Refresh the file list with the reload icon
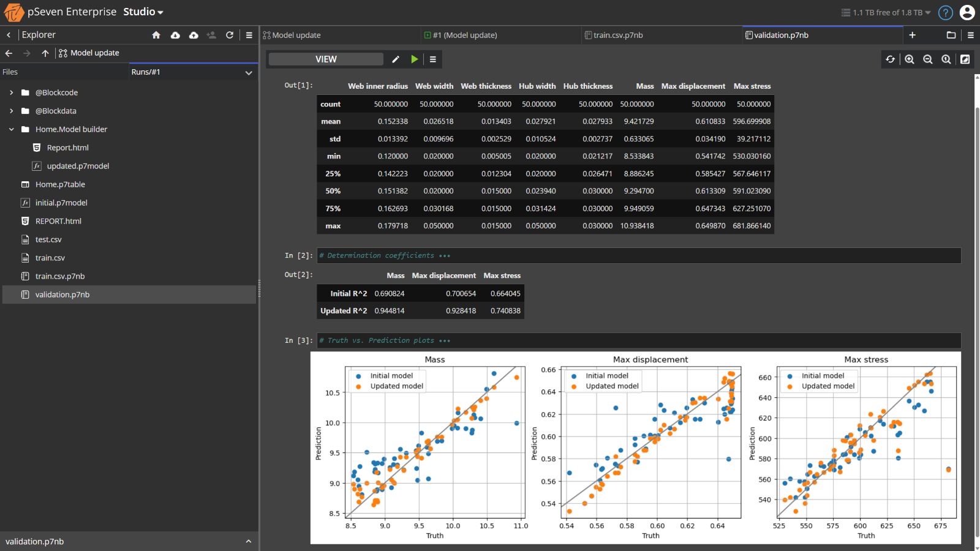This screenshot has width=980, height=551. click(x=230, y=35)
